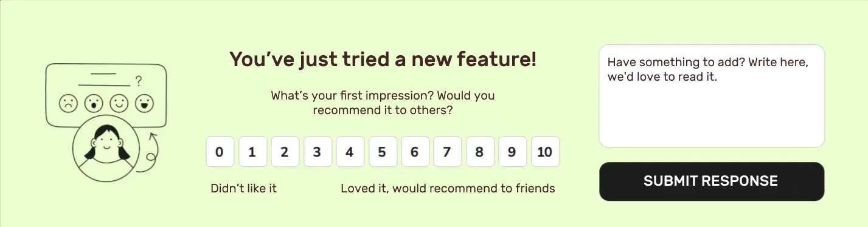This screenshot has width=868, height=227.
Task: Select rating 1
Action: point(252,152)
